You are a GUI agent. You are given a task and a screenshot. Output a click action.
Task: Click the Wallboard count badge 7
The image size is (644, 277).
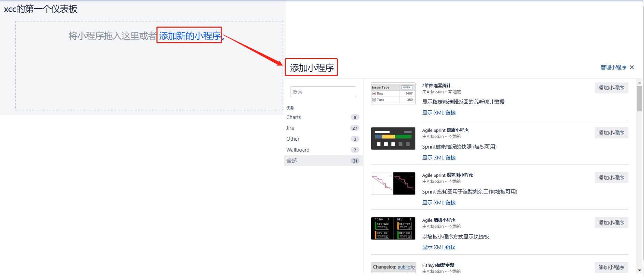pos(355,150)
